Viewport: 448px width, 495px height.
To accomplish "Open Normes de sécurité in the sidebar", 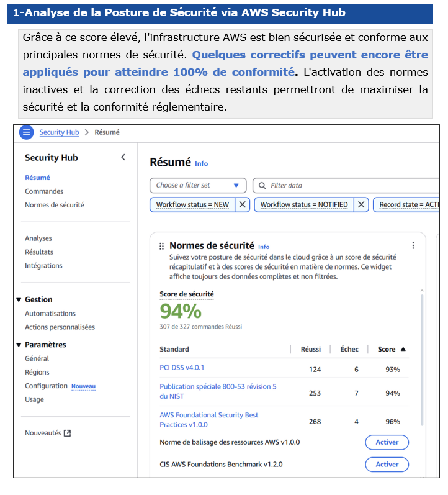I will pos(55,205).
